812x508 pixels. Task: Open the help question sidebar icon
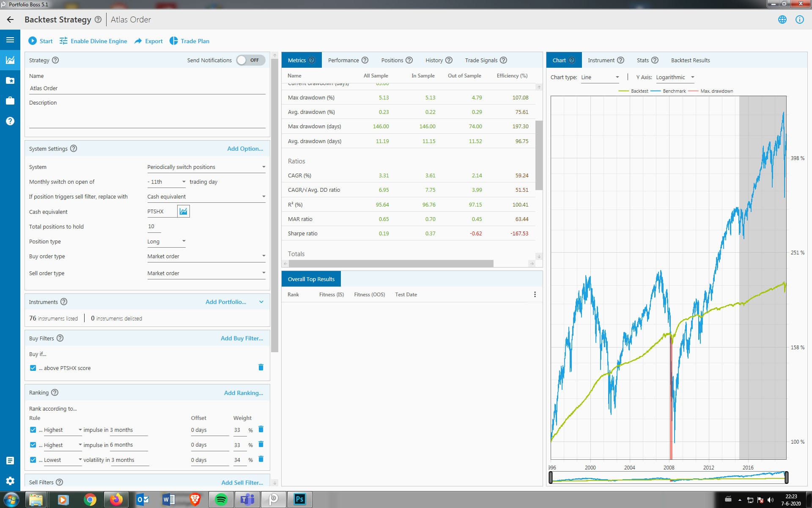(10, 121)
